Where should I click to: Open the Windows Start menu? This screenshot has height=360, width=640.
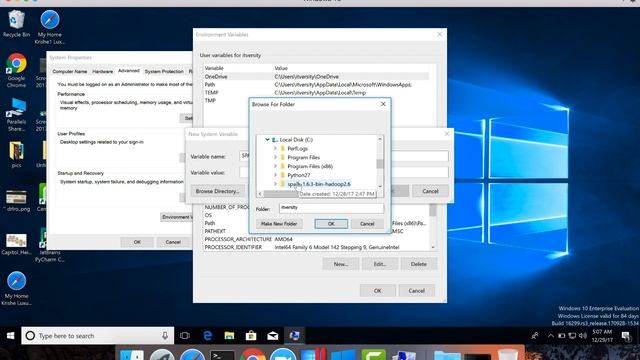coord(11,336)
